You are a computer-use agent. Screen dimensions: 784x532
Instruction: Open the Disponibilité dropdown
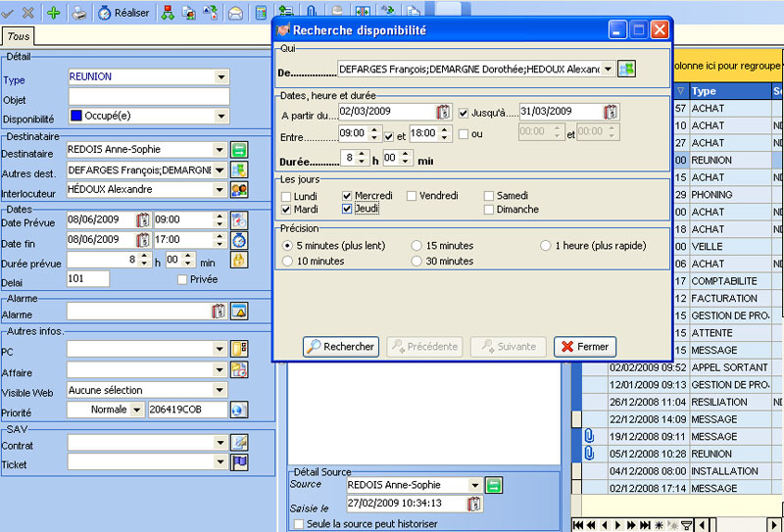[221, 117]
